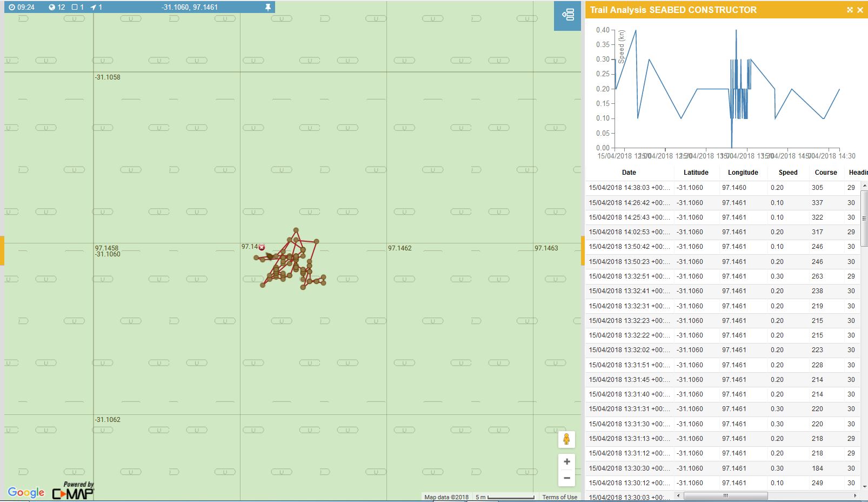
Task: Expand the Trail Analysis panel fullscreen
Action: click(x=850, y=10)
